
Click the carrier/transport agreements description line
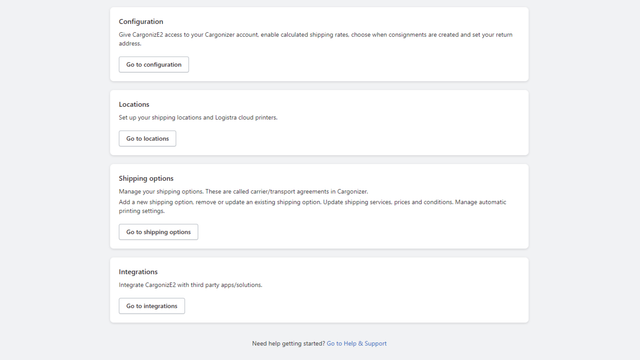[243, 191]
